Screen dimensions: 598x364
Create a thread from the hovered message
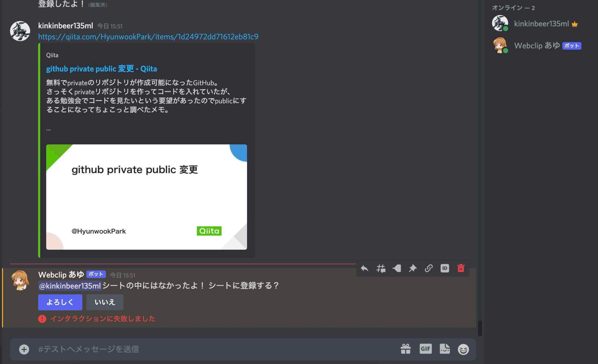click(381, 268)
